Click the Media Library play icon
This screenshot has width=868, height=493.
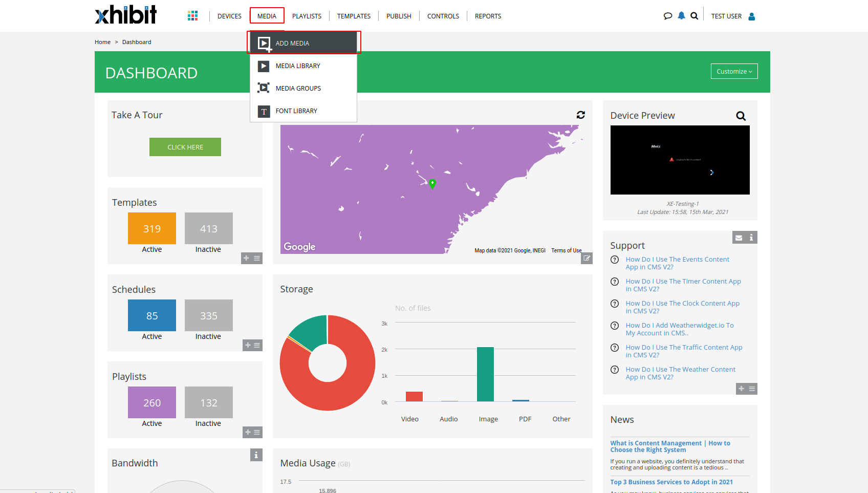pos(264,66)
